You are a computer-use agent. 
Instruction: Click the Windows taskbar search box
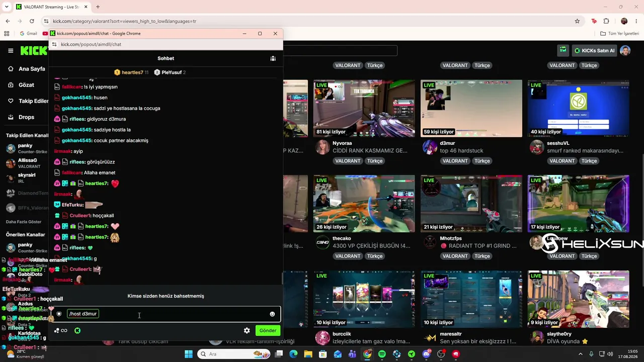click(x=234, y=354)
